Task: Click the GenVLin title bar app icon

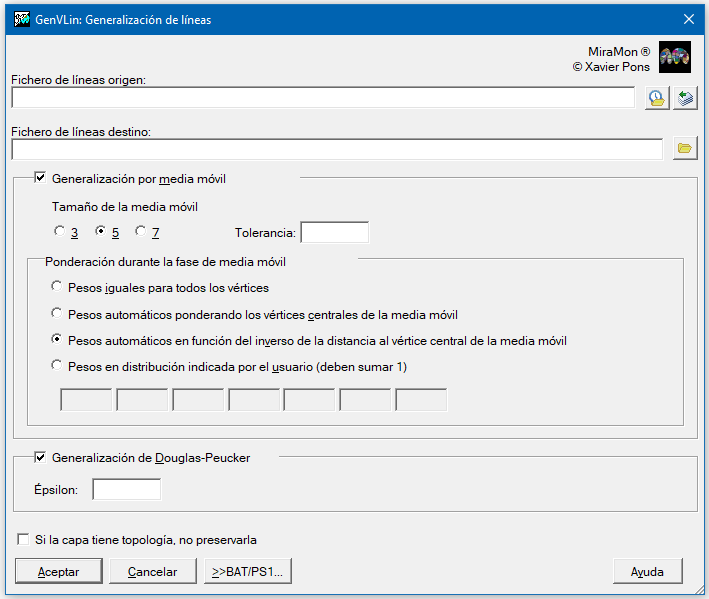Action: [22, 19]
